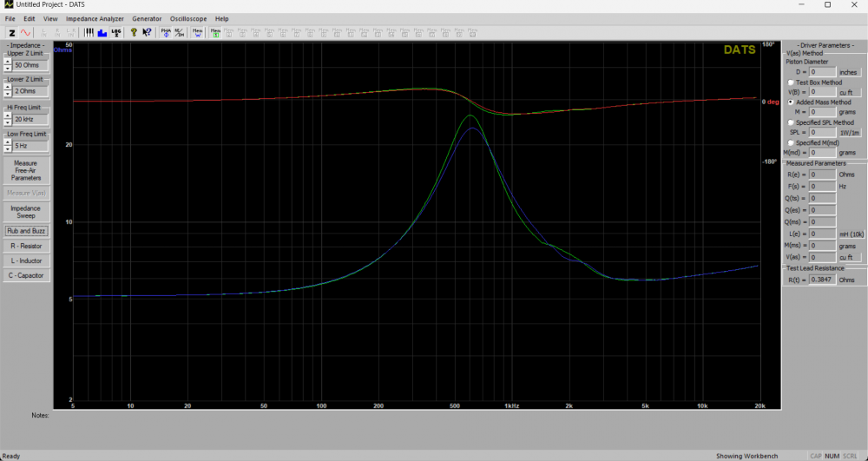Toggle the LOG scale toolbar icon
This screenshot has width=868, height=461.
click(115, 32)
